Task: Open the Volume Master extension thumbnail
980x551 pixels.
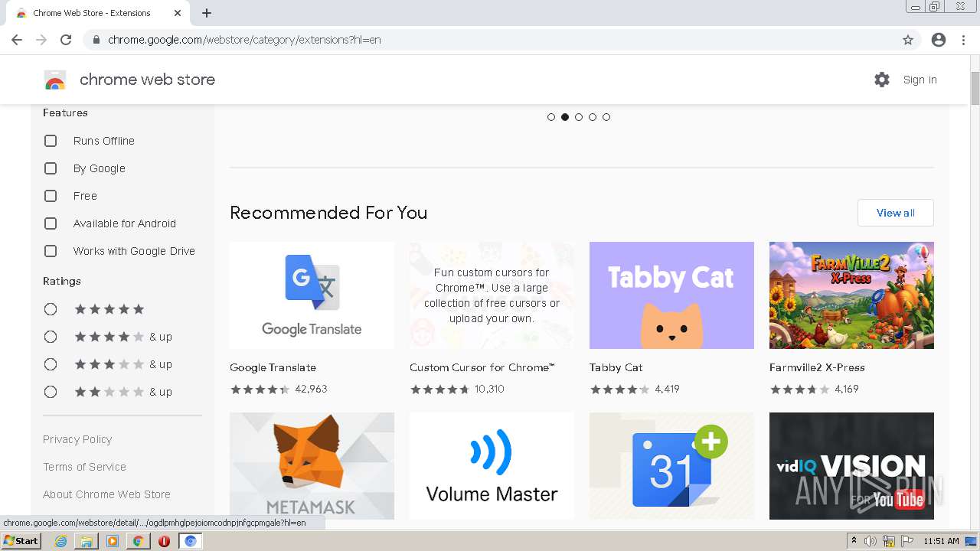Action: (x=492, y=466)
